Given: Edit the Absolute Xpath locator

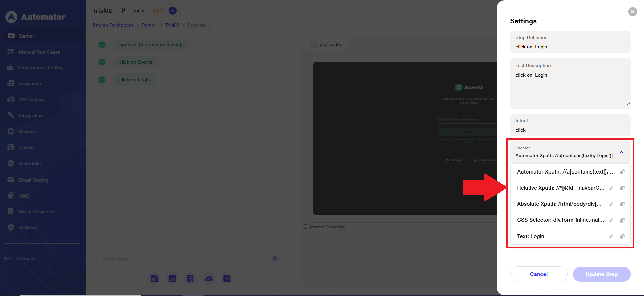Looking at the screenshot, I should click(x=611, y=204).
